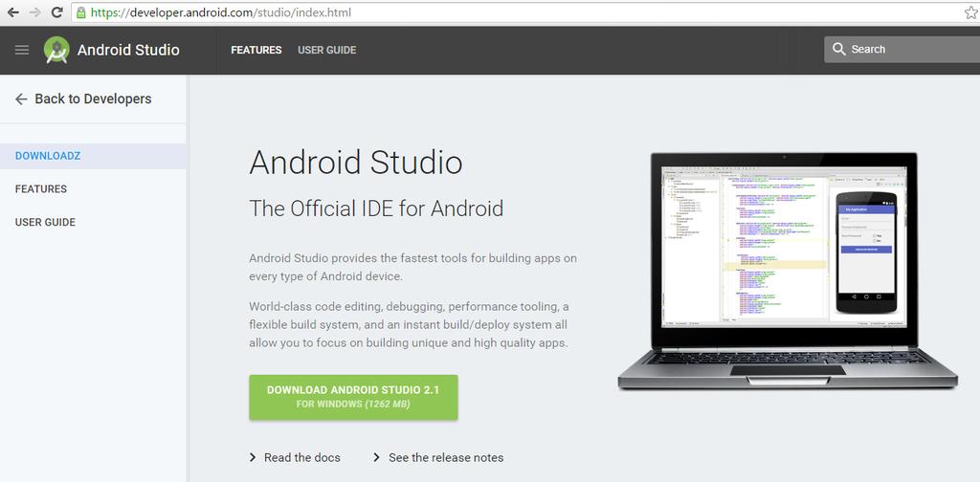Select DOWNLOADZ in the sidebar

click(93, 156)
